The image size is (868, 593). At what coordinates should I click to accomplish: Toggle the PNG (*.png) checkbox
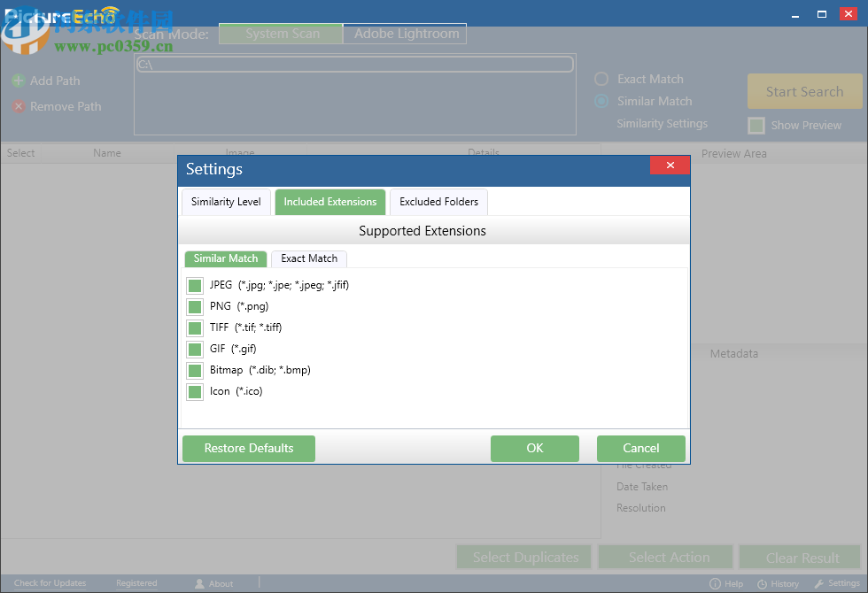[195, 306]
